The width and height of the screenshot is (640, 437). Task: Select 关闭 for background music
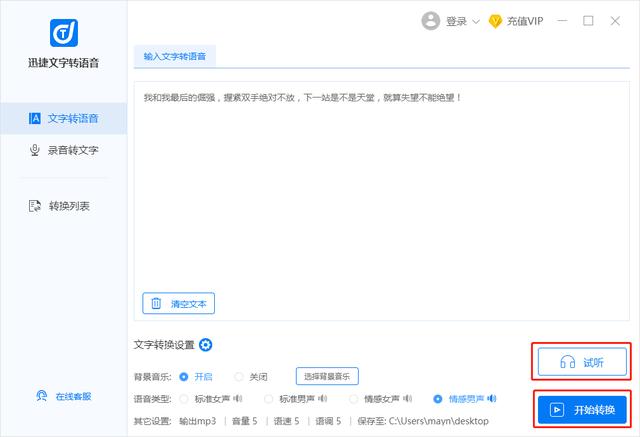251,377
